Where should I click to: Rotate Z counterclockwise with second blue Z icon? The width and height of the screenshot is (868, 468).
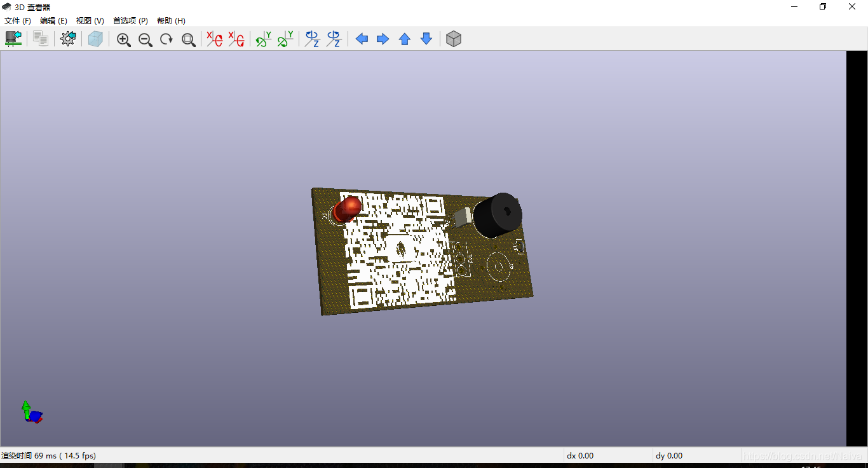(x=334, y=39)
